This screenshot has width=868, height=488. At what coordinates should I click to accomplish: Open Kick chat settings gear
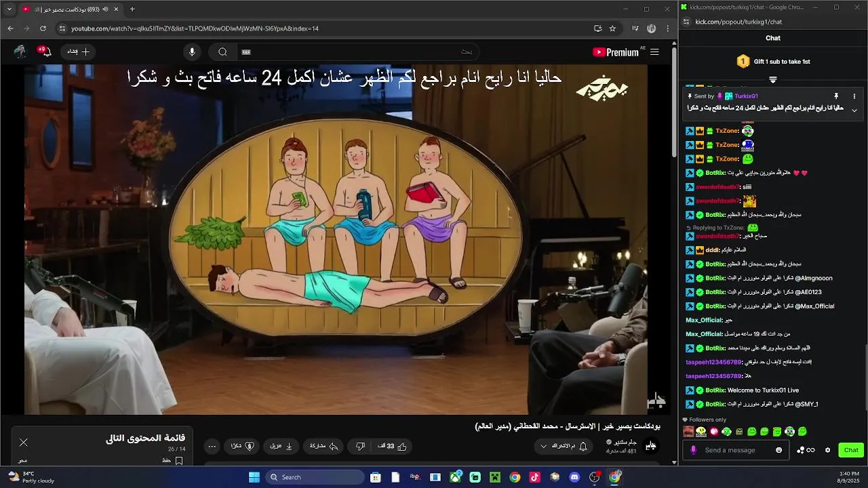click(x=827, y=450)
